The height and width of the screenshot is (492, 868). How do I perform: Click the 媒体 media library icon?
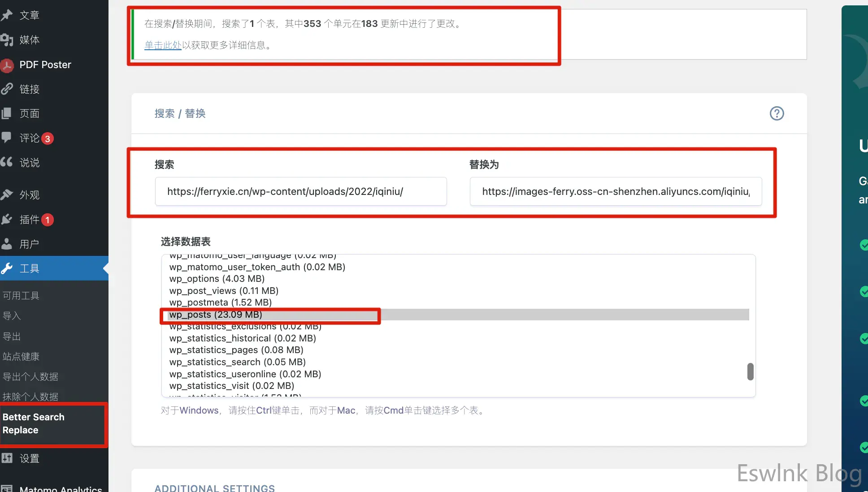pos(6,40)
